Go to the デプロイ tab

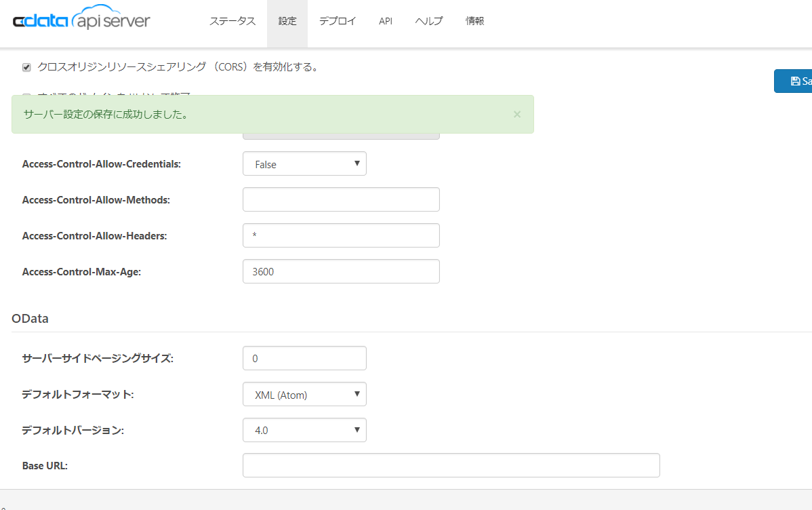pos(338,21)
